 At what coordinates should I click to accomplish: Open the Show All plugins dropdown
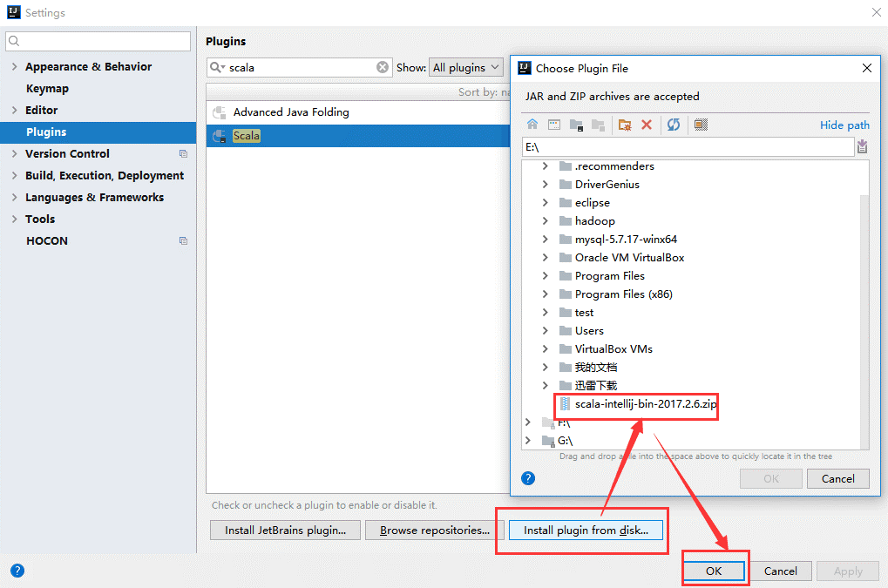pyautogui.click(x=466, y=67)
